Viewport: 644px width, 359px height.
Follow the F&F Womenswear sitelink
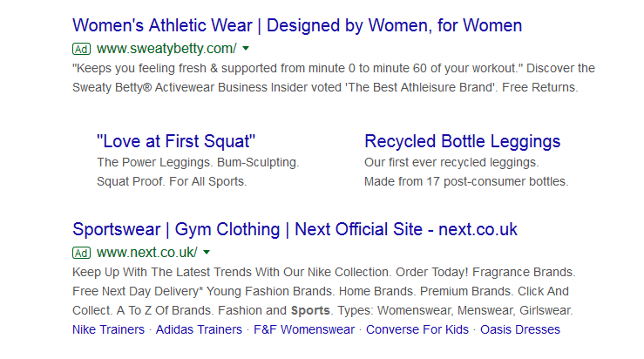coord(304,329)
